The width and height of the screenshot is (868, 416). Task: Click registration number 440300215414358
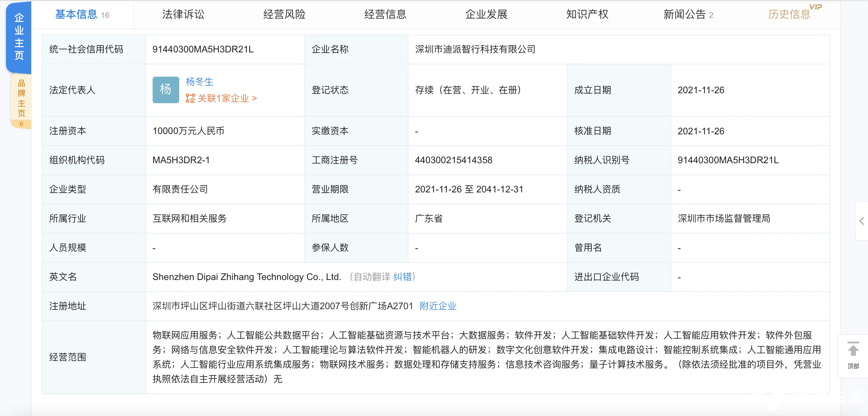[454, 160]
